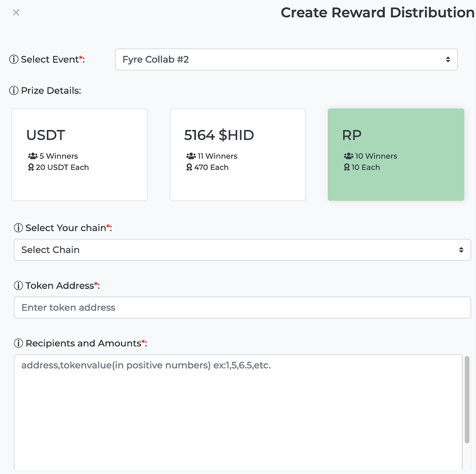Click the recipients text area scrollbar
476x474 pixels.
(467, 400)
